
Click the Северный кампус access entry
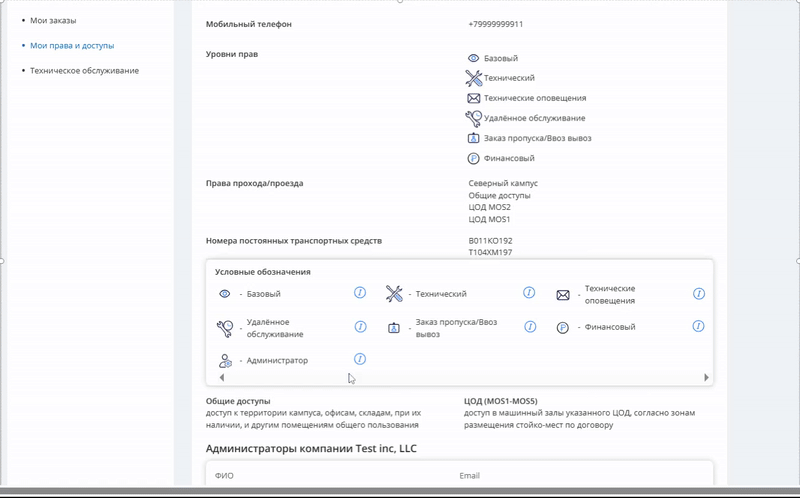503,183
